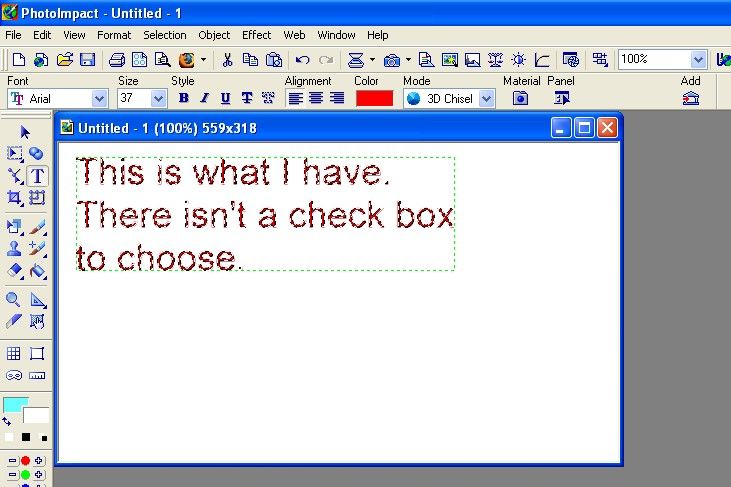Image resolution: width=731 pixels, height=487 pixels.
Task: Cut the selection with the scissors icon
Action: click(x=227, y=60)
